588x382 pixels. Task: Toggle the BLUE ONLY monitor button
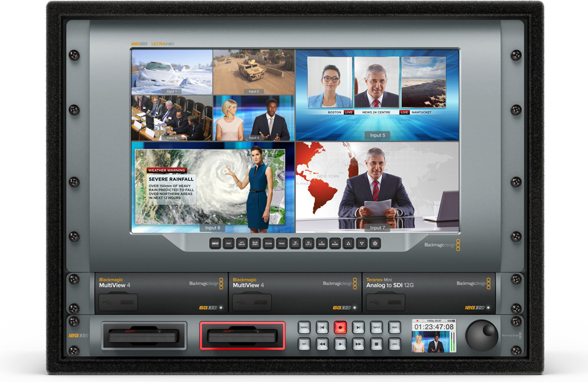[x=255, y=243]
